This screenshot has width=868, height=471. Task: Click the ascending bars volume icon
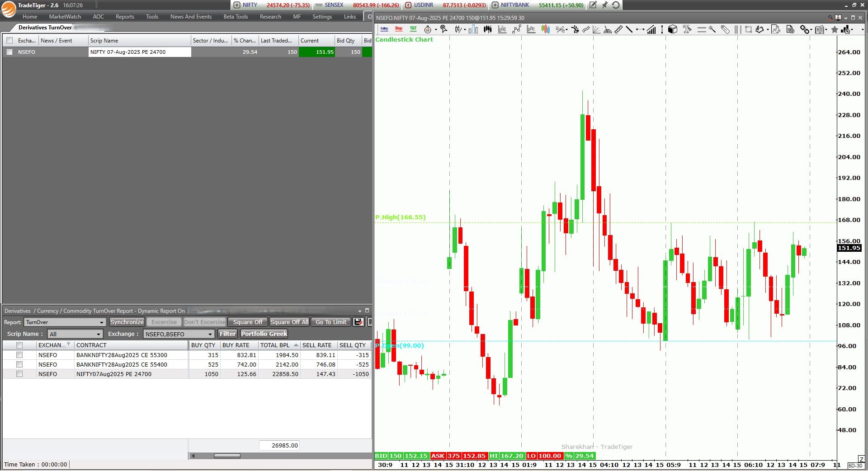click(x=651, y=29)
